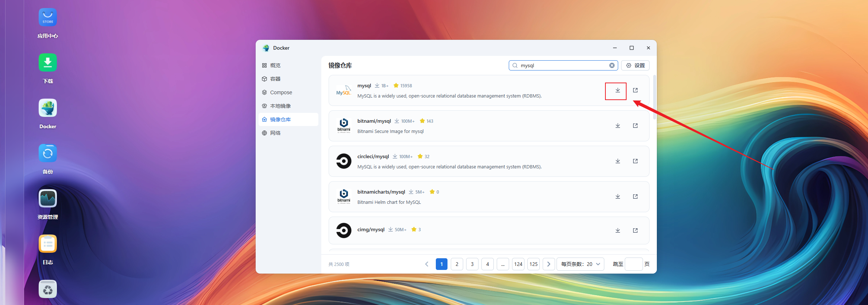Image resolution: width=868 pixels, height=305 pixels.
Task: Go to next page arrow
Action: pos(549,264)
